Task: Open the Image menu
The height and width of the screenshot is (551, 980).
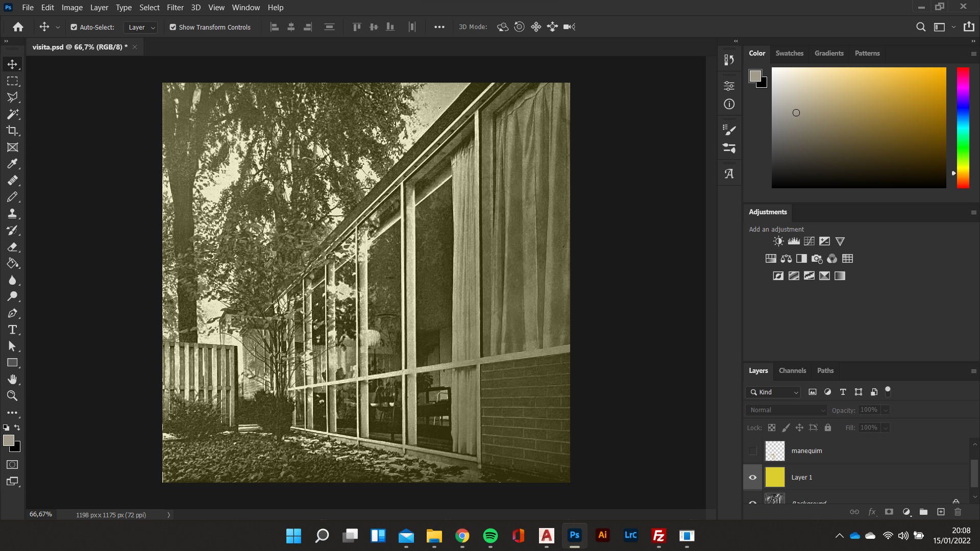Action: [72, 8]
